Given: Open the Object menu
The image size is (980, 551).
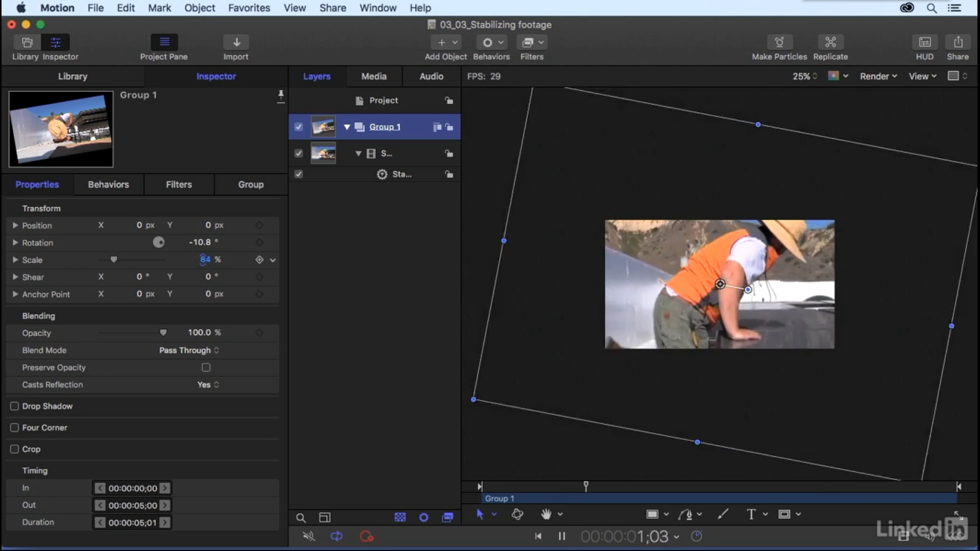Looking at the screenshot, I should click(x=200, y=8).
